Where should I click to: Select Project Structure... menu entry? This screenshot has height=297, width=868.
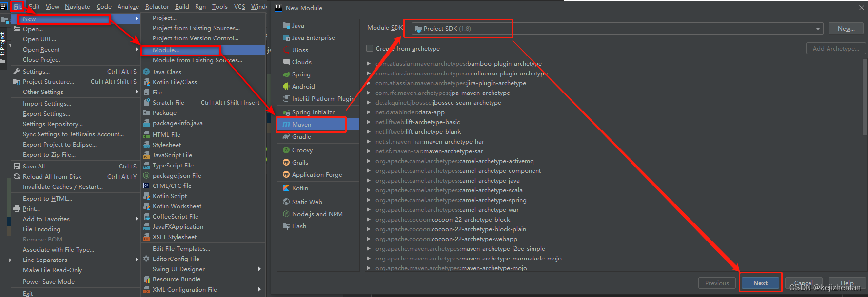point(76,82)
